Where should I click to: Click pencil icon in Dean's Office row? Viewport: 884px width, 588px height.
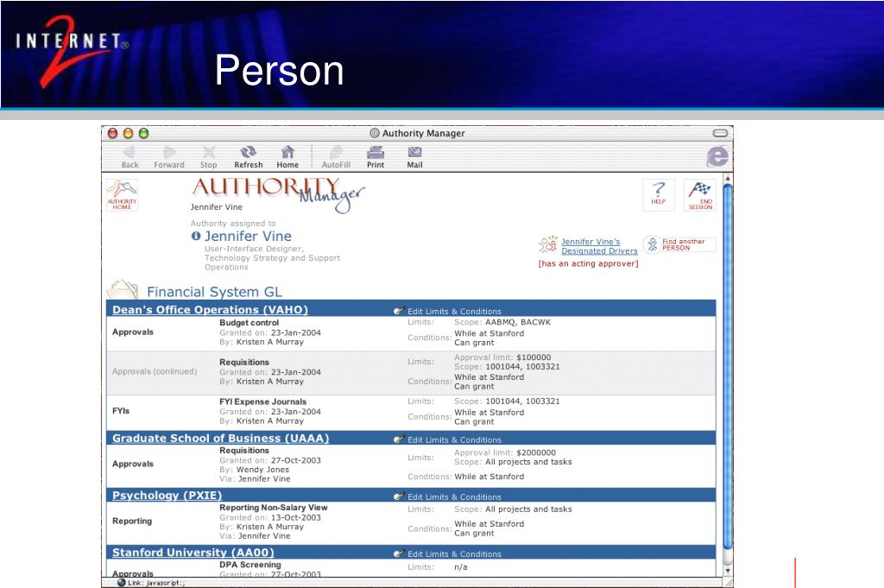pyautogui.click(x=399, y=311)
